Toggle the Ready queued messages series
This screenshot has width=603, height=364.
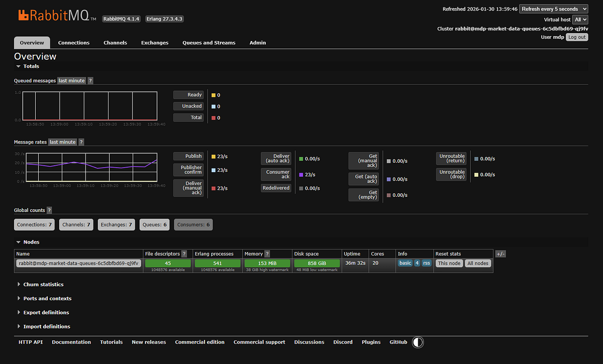(188, 95)
